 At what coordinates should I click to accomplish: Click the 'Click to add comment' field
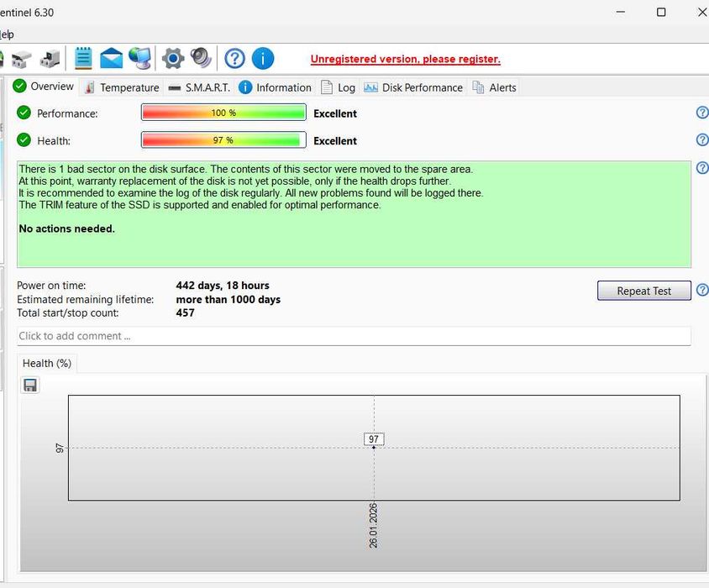click(354, 336)
